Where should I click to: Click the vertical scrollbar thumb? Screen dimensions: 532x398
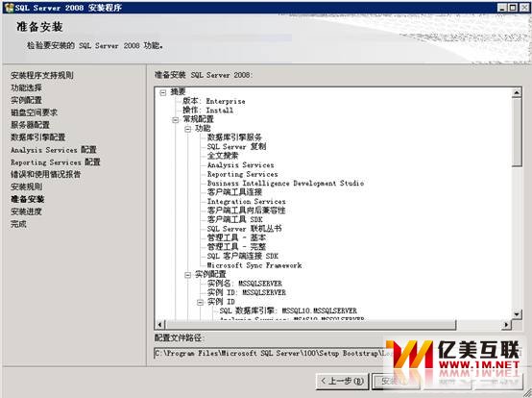click(517, 132)
